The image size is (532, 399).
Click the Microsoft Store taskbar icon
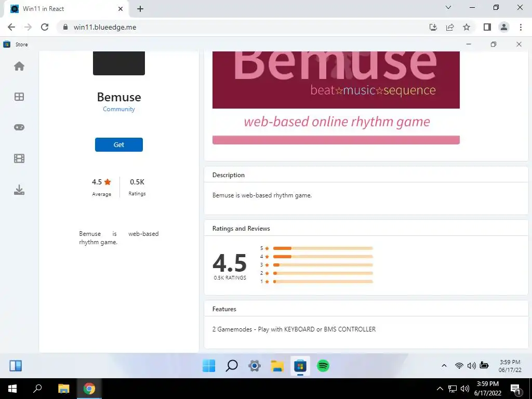[300, 366]
